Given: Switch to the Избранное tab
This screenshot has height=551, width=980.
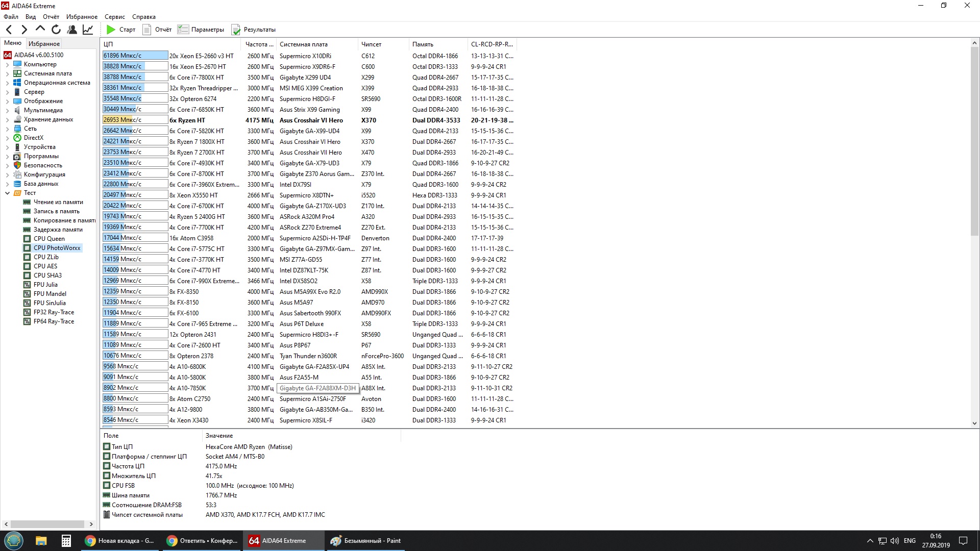Looking at the screenshot, I should pyautogui.click(x=44, y=44).
